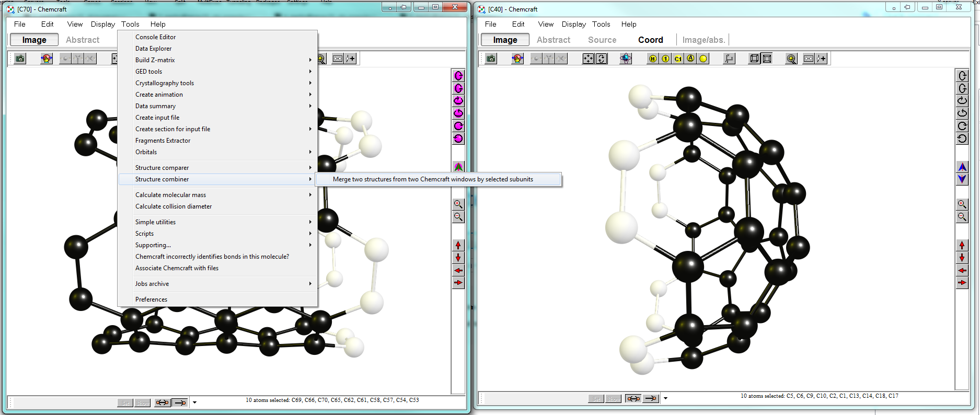Click red up arrow in C70 side panel
The height and width of the screenshot is (415, 980).
coord(458,245)
